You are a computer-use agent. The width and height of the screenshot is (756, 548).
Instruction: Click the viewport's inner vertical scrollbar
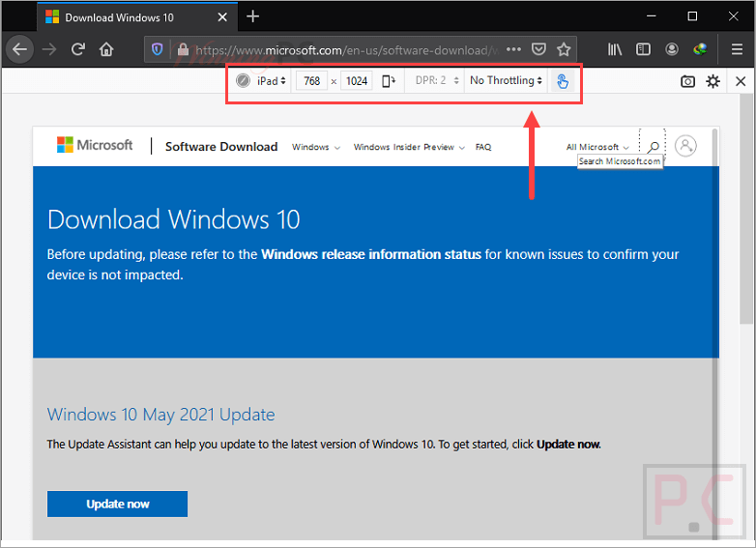[x=714, y=332]
